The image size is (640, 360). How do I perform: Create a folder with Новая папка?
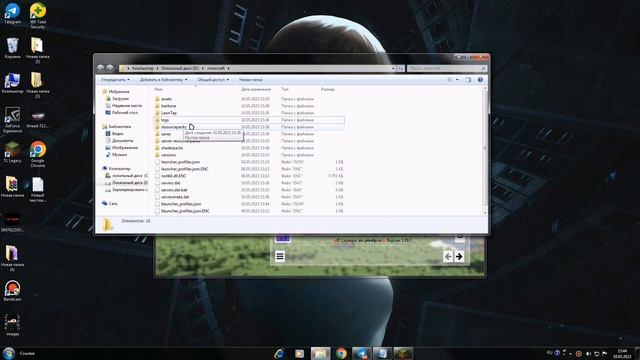click(x=251, y=80)
